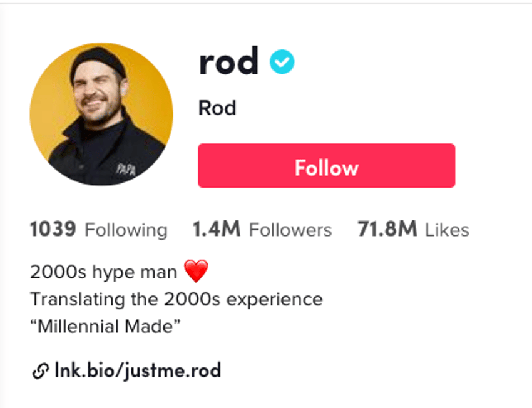The width and height of the screenshot is (532, 408).
Task: Open rod's circular profile picture
Action: point(101,114)
